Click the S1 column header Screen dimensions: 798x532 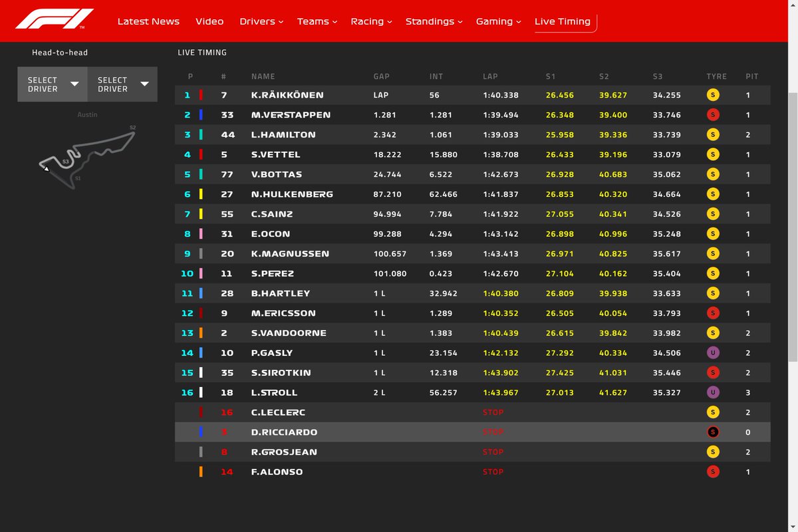[551, 76]
